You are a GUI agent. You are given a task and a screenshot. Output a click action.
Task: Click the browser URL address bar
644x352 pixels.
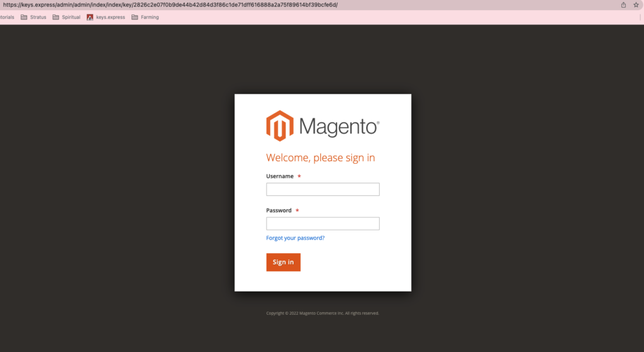point(252,5)
